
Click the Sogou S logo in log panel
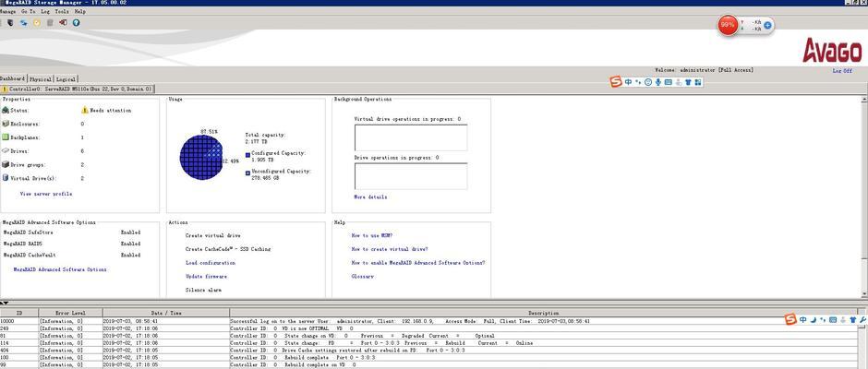pyautogui.click(x=791, y=319)
